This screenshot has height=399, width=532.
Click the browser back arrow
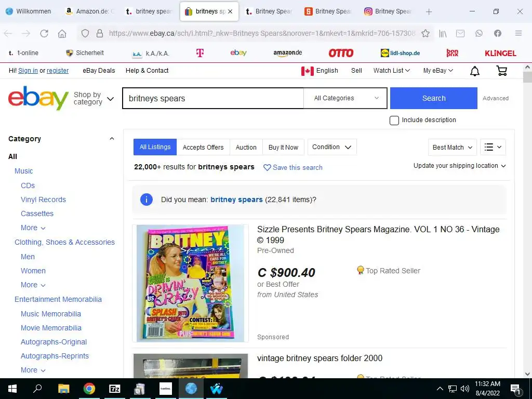click(8, 33)
